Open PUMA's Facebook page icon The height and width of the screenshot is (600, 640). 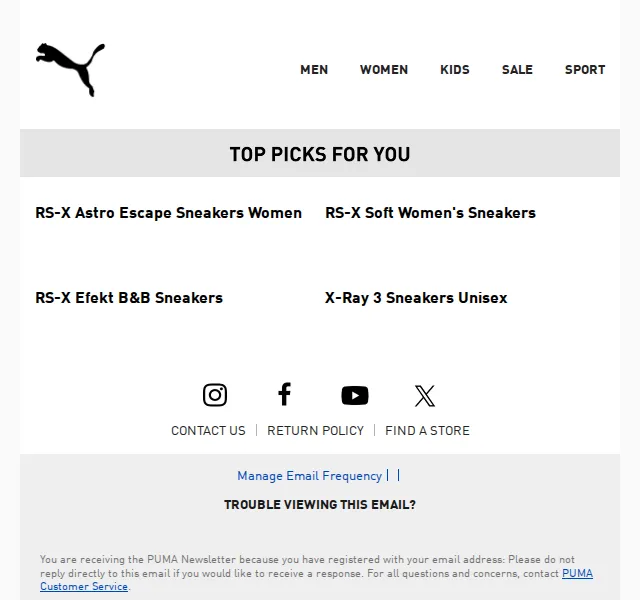[x=284, y=394]
